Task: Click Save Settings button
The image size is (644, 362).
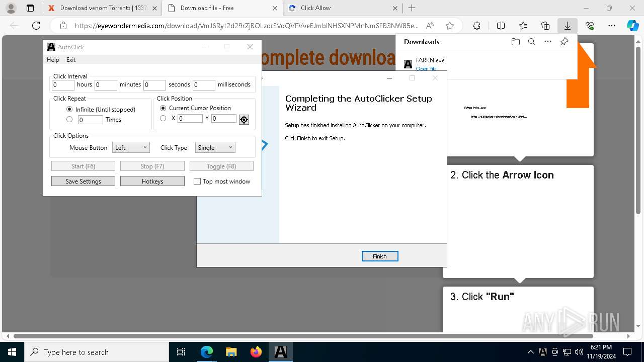Action: tap(83, 182)
